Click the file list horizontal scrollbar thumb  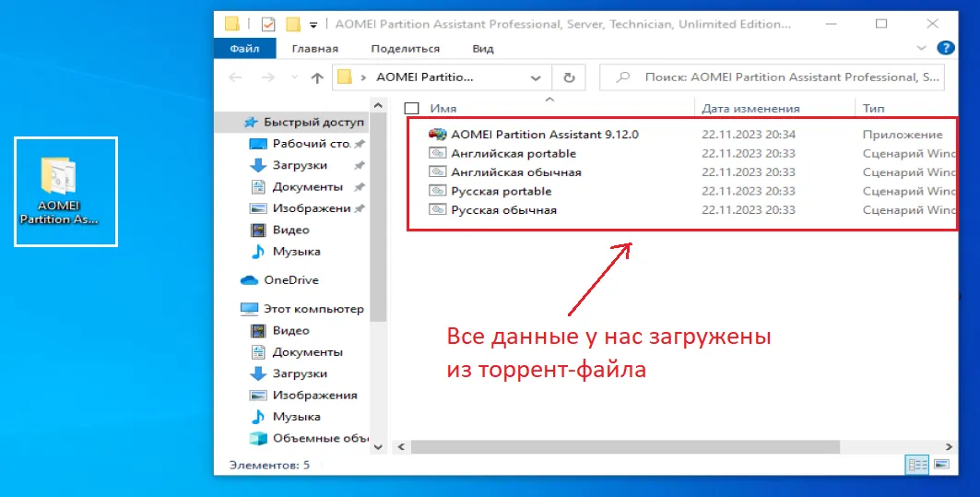point(625,447)
